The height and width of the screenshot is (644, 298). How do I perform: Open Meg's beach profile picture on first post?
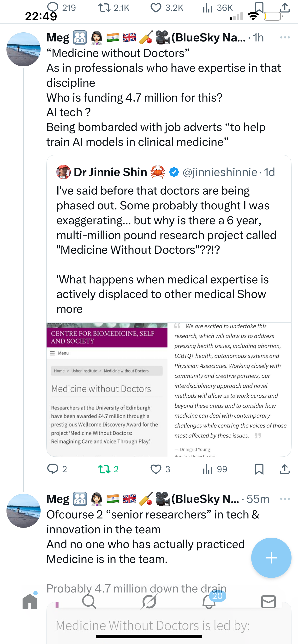point(24,49)
